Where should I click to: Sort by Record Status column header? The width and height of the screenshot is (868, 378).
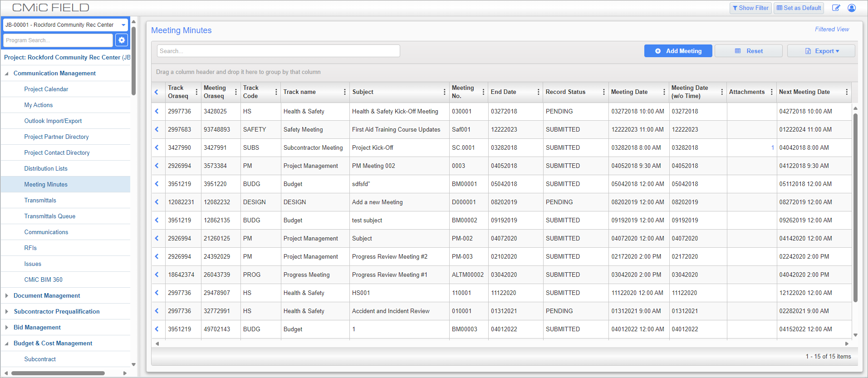[x=565, y=92]
